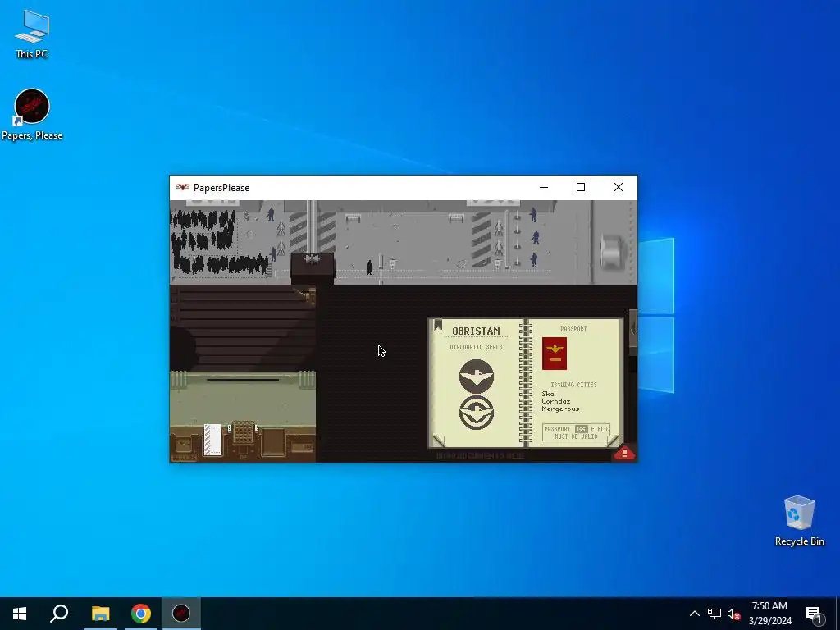Click the OBRISTAN heading in the rulebook

476,331
